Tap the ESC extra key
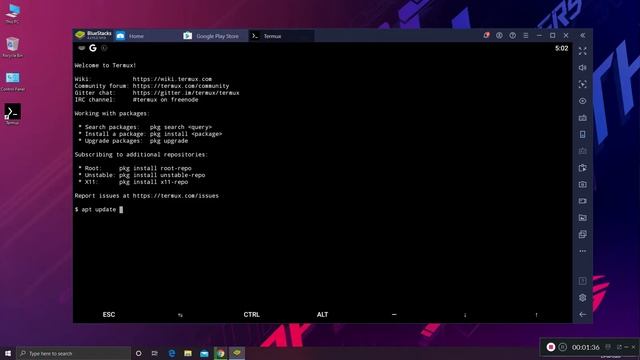The image size is (640, 360). pos(109,315)
